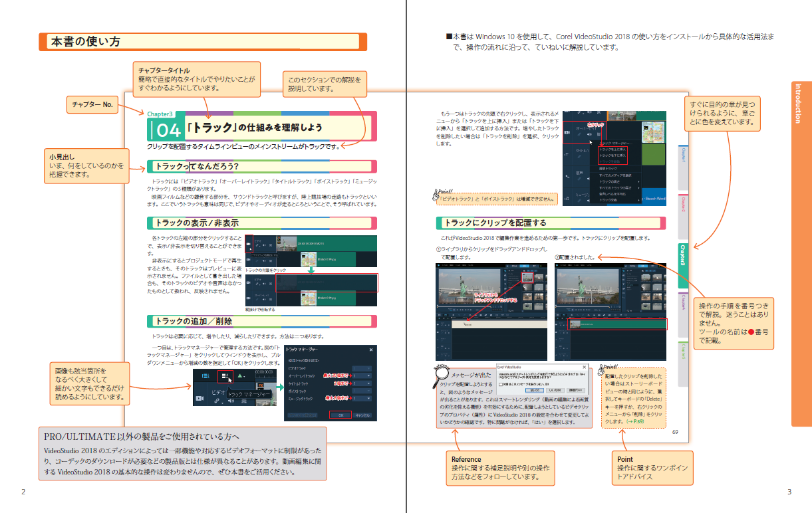Click the green triangle icon beside Track Manager
The width and height of the screenshot is (812, 513).
coord(241,376)
